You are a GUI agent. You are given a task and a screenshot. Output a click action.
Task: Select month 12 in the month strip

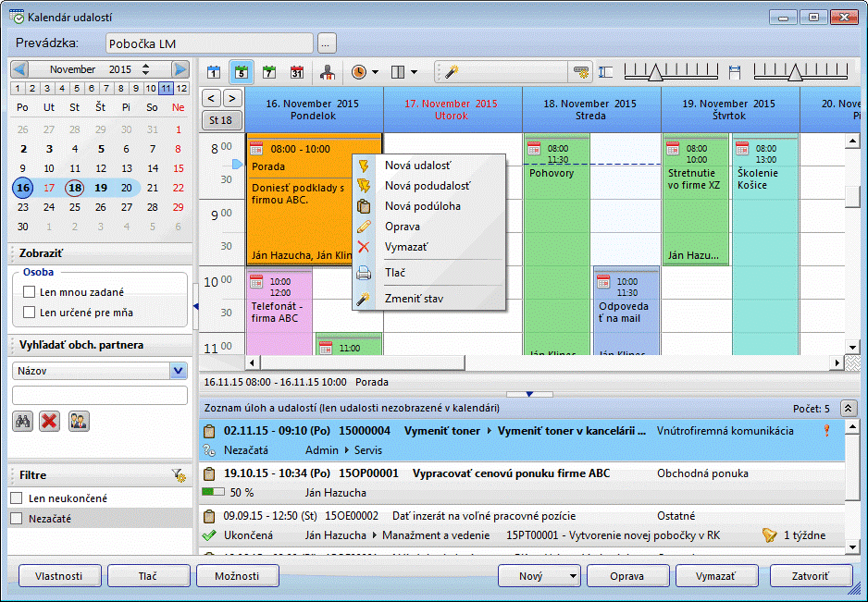coord(181,88)
